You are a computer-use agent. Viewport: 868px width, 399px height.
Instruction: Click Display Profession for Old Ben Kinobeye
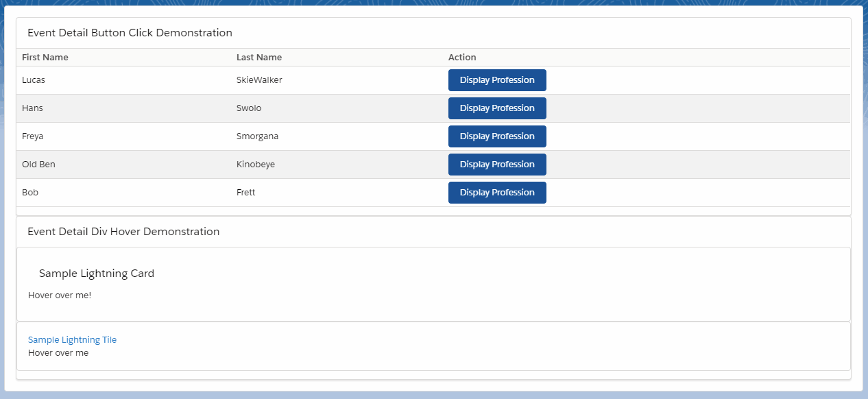pos(497,165)
